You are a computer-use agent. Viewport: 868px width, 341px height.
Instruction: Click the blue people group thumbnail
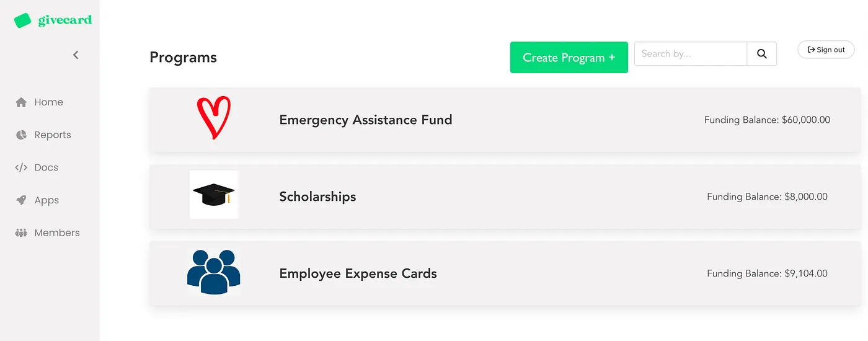[x=214, y=272]
